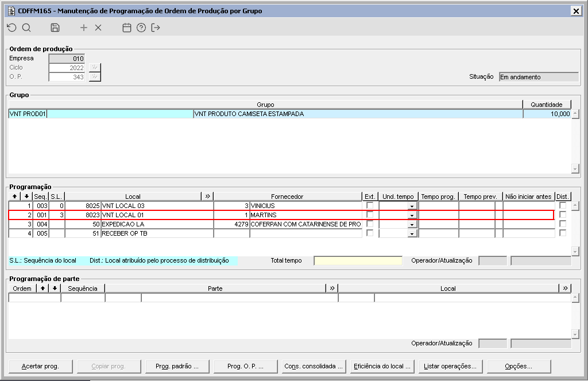
Task: Click move-down arrow in Programação de parte header
Action: [x=55, y=288]
